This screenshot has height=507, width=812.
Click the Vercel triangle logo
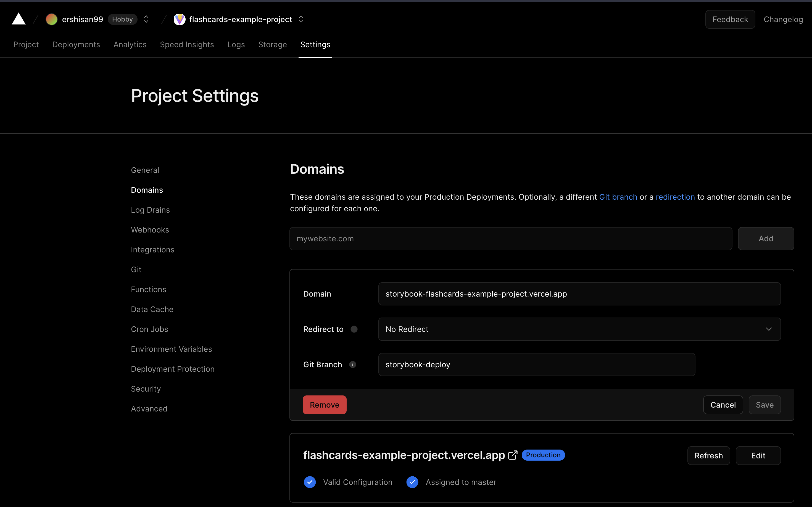[x=19, y=19]
